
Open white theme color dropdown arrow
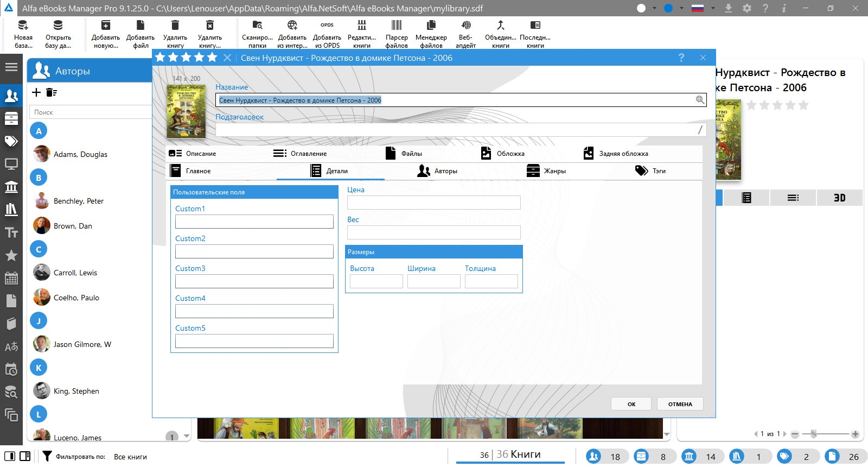tap(654, 8)
